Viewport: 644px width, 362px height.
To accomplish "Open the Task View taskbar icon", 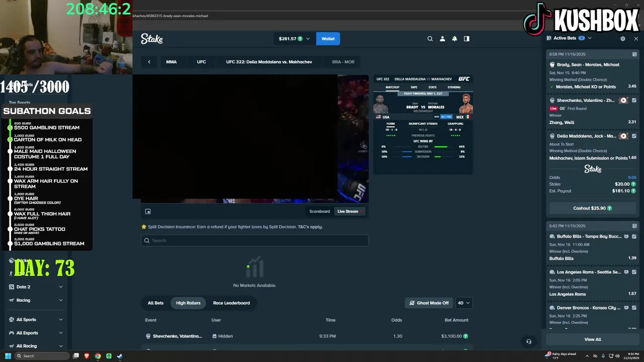I will 76,356.
